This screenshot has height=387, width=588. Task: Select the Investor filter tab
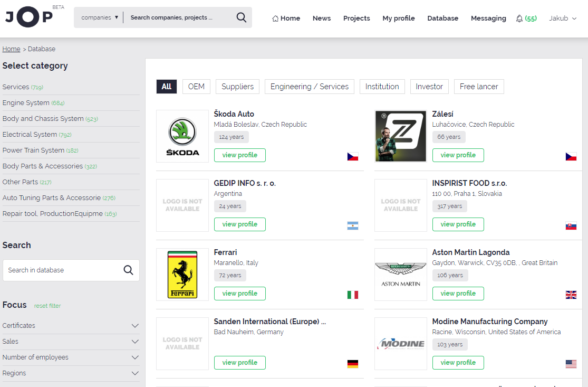point(429,87)
